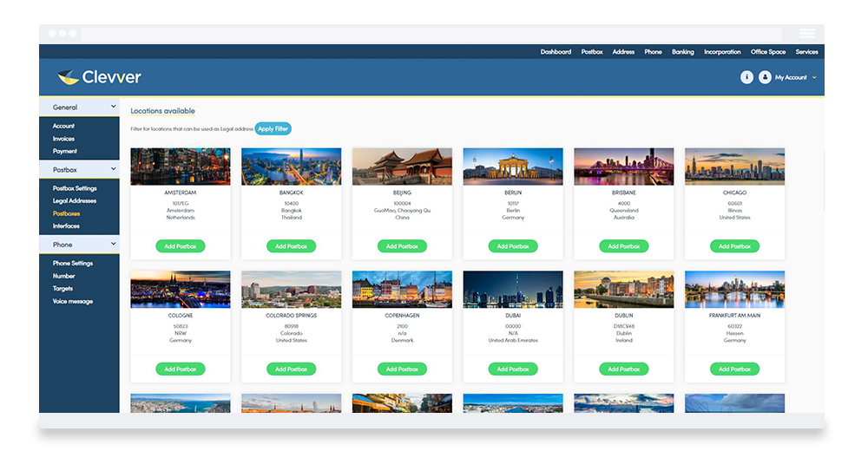Image resolution: width=868 pixels, height=451 pixels.
Task: Open Dashboard in top navigation
Action: [x=556, y=52]
